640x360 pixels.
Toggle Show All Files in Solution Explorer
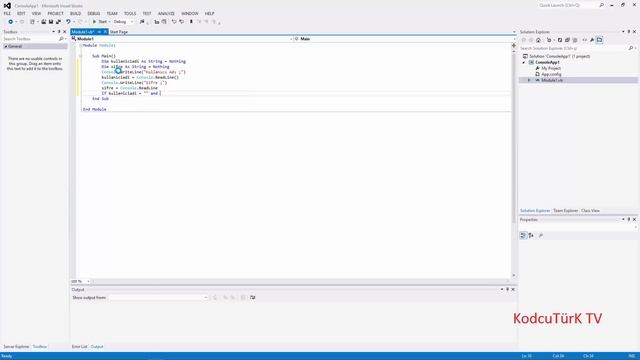pyautogui.click(x=575, y=40)
